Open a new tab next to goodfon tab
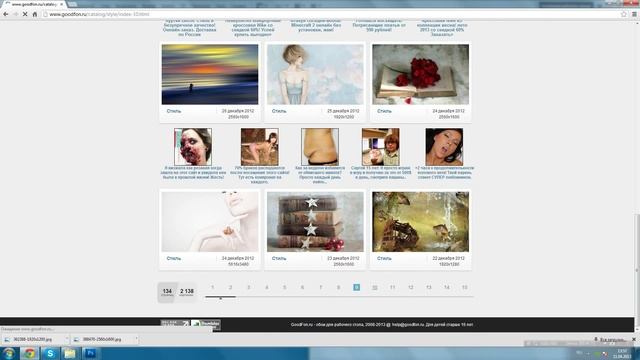 coord(72,4)
